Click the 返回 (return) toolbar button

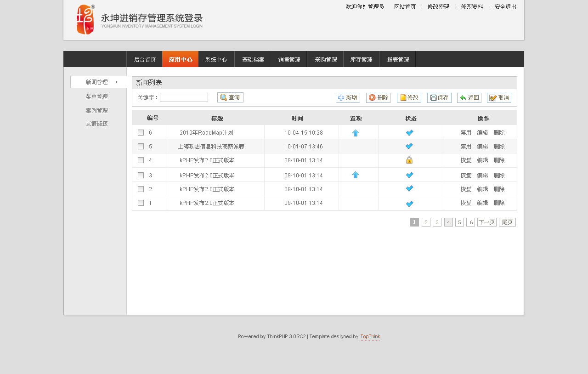469,98
